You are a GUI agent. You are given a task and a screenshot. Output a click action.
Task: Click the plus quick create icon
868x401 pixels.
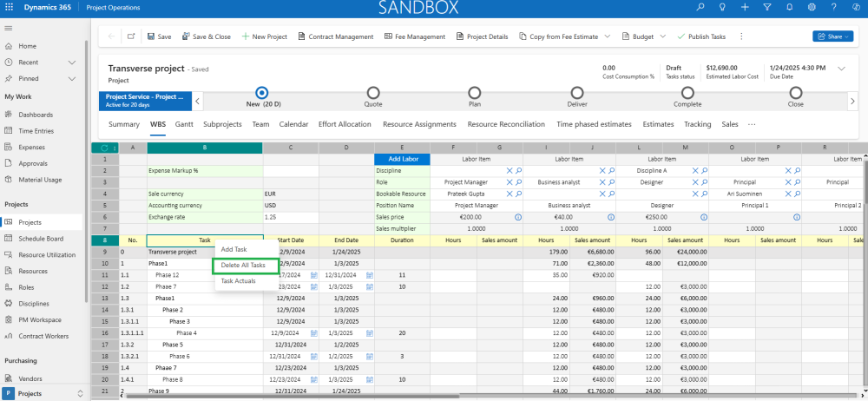[745, 7]
